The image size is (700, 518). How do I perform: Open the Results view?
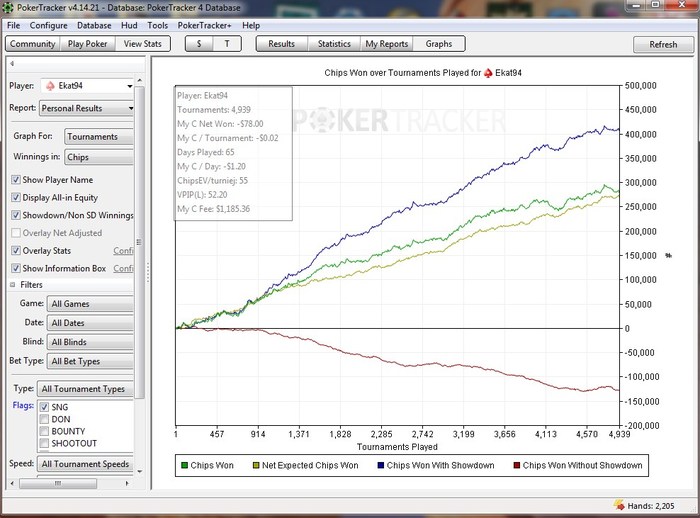282,44
